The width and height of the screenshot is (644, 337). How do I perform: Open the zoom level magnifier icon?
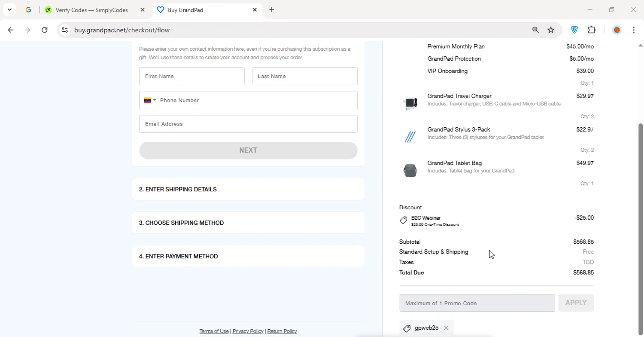535,30
